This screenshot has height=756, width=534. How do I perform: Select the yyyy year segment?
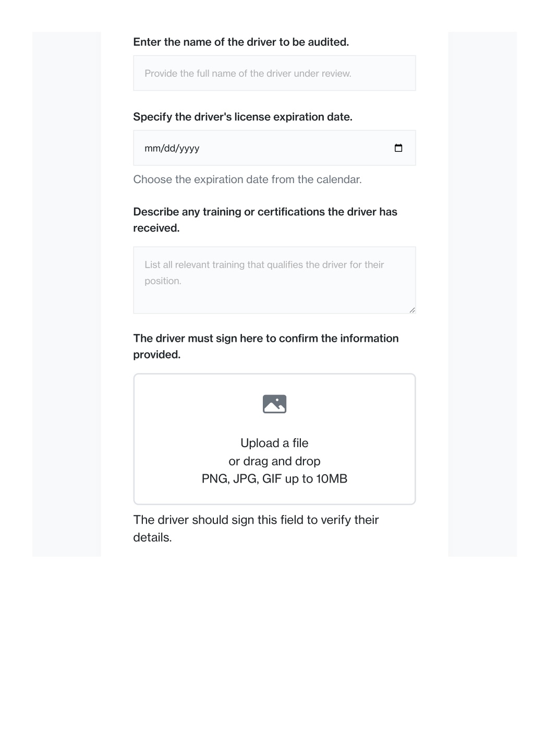pos(189,148)
